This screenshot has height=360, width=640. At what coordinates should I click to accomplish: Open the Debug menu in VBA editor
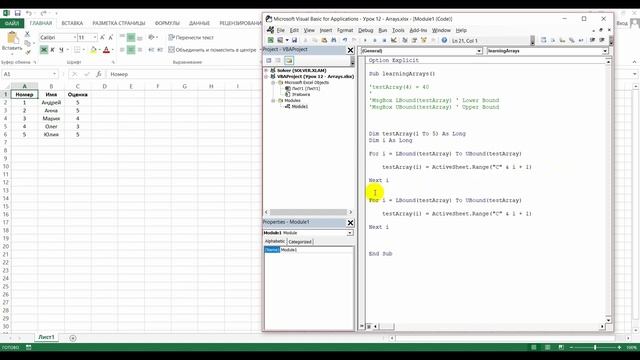[x=365, y=30]
